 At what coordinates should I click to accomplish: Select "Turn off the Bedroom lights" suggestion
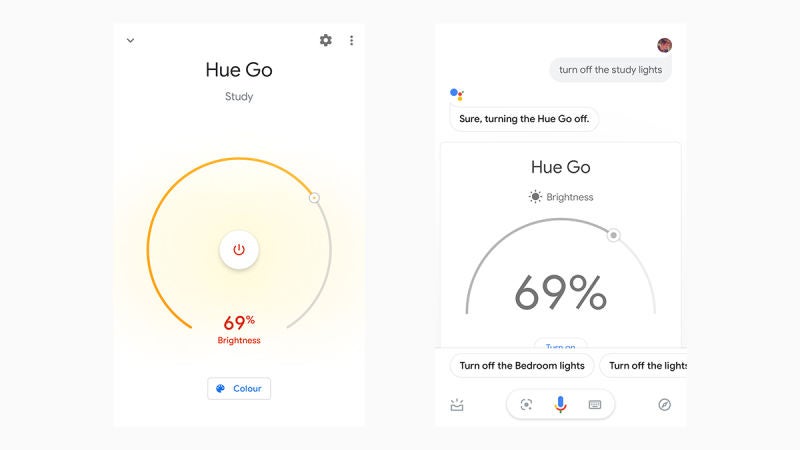point(522,365)
